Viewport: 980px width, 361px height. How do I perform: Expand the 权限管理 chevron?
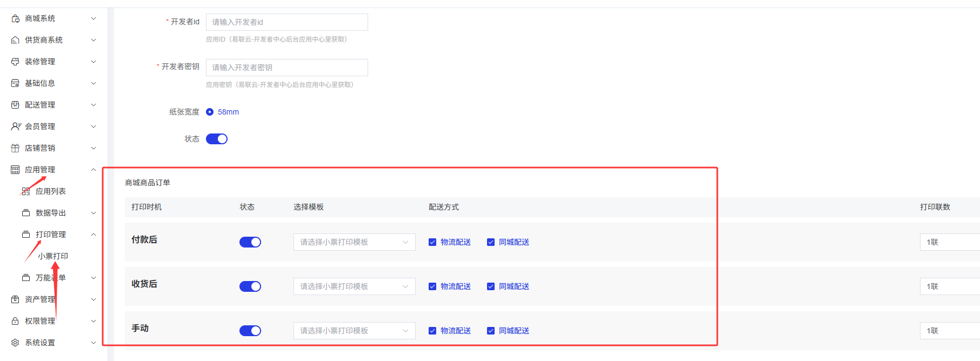click(x=94, y=321)
